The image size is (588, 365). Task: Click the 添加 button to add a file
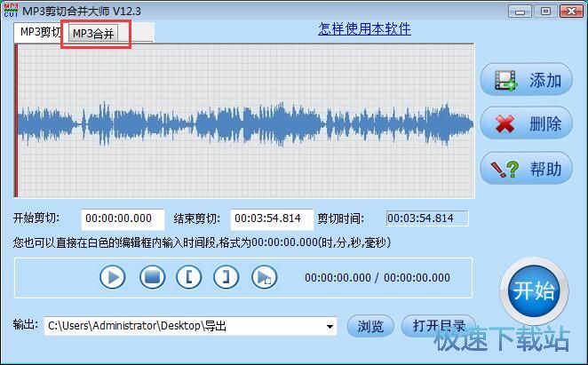click(526, 80)
